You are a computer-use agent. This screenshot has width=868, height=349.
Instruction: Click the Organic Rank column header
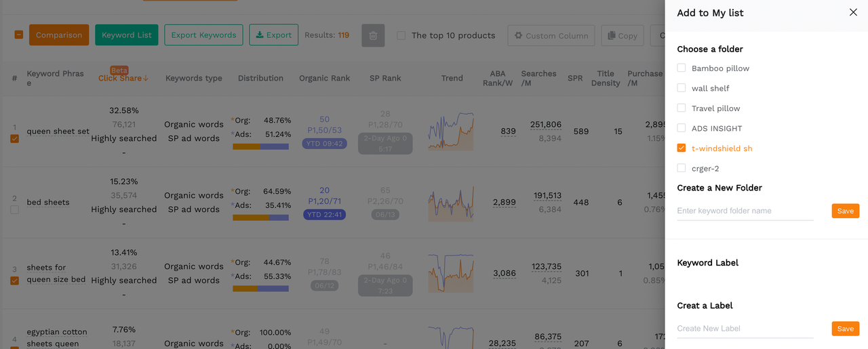325,78
